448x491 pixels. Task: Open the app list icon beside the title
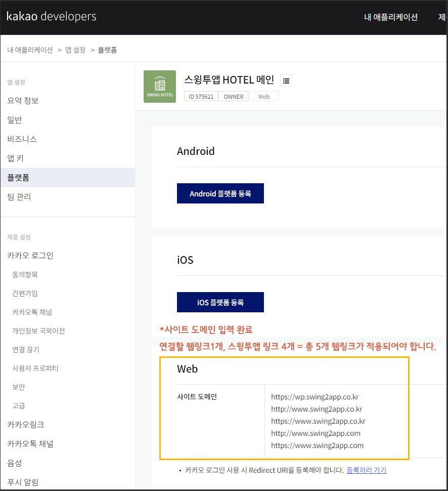point(286,80)
